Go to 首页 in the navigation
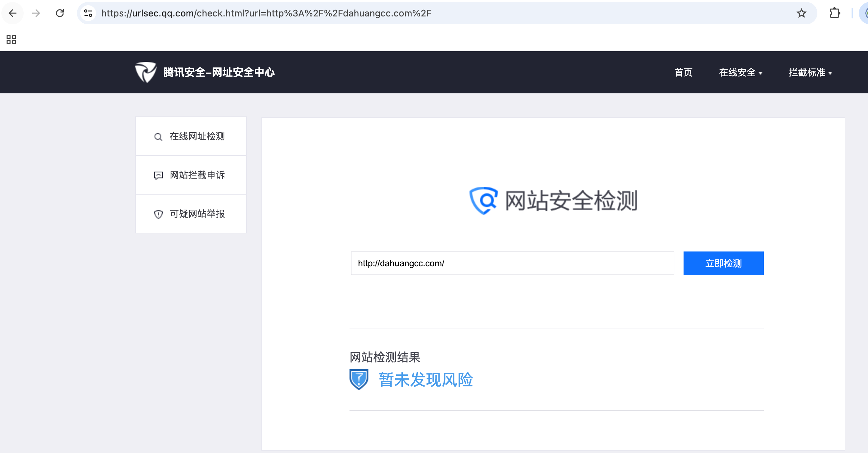This screenshot has width=868, height=453. coord(683,72)
